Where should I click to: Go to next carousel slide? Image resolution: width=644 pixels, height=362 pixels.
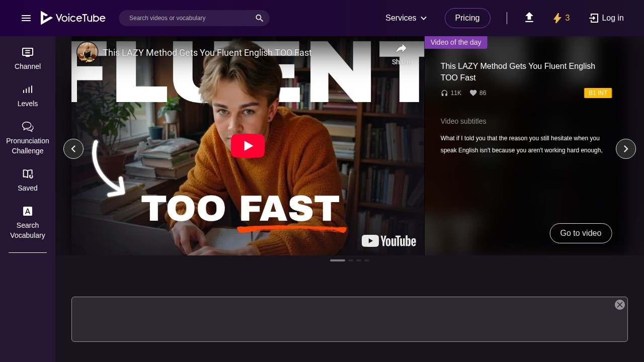[x=626, y=149]
